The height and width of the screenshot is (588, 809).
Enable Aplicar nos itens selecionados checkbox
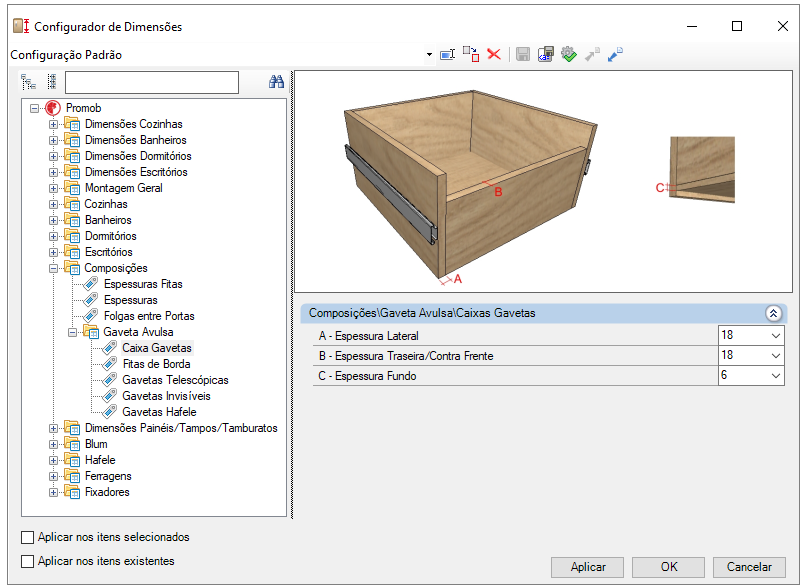point(27,537)
